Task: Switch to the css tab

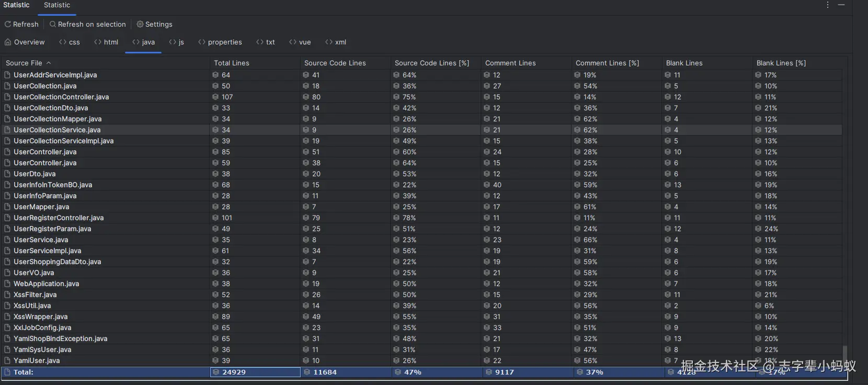Action: [70, 42]
